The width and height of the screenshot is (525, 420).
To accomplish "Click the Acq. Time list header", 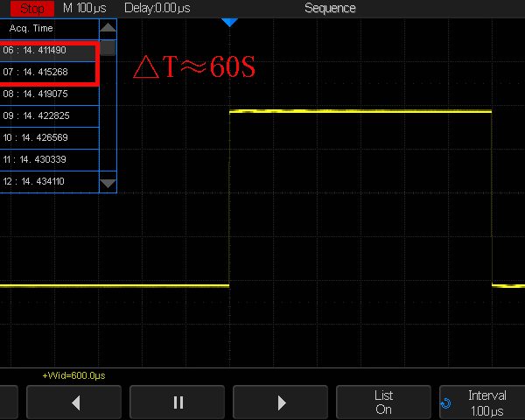I will click(31, 28).
